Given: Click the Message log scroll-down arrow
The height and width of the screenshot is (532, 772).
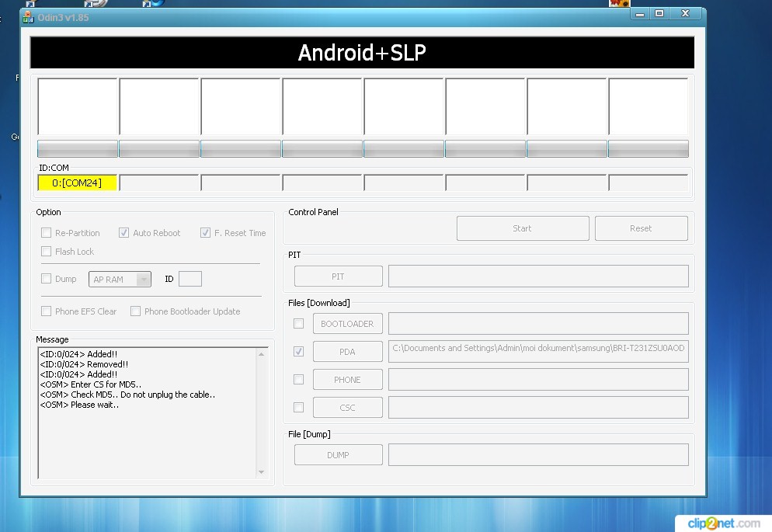Looking at the screenshot, I should (x=261, y=472).
